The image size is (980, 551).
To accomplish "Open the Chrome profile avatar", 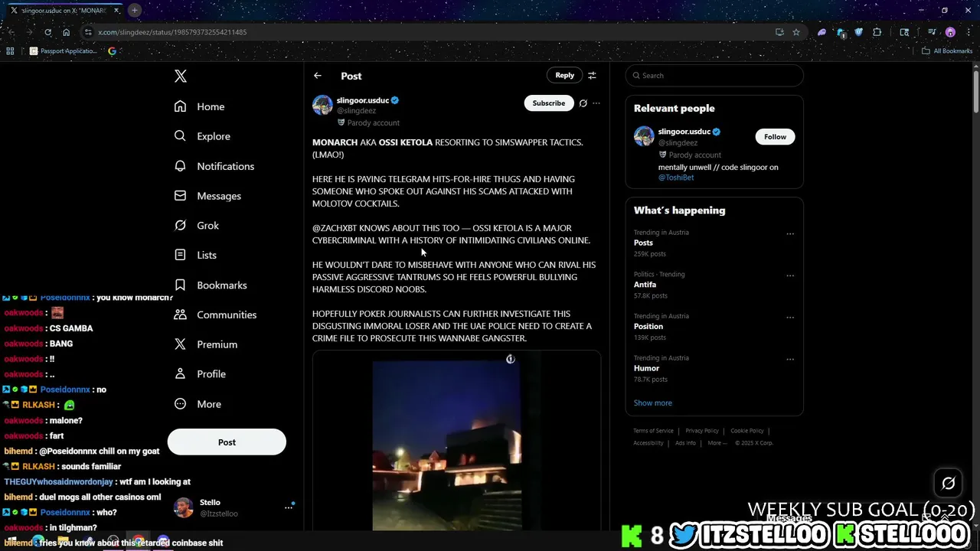I will pyautogui.click(x=950, y=32).
